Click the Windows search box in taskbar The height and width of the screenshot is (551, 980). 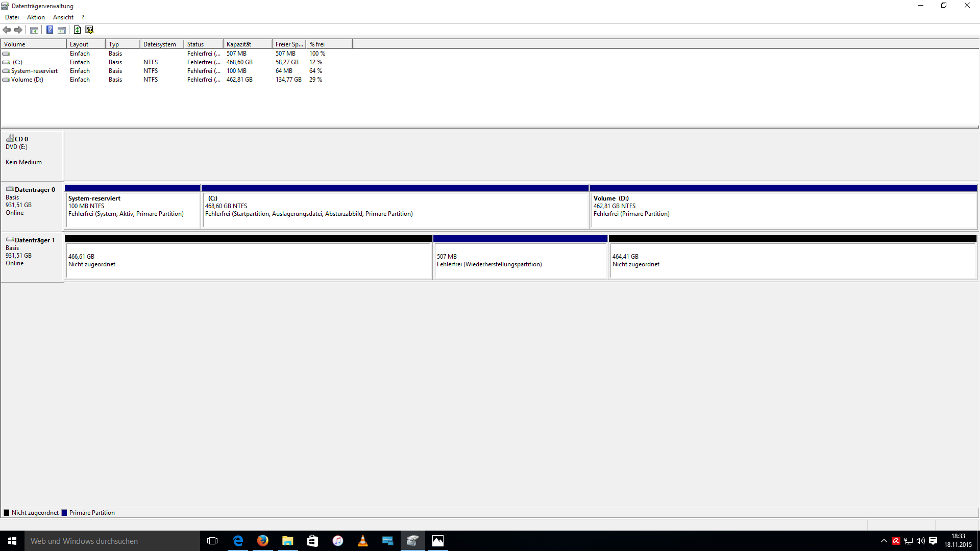point(112,541)
